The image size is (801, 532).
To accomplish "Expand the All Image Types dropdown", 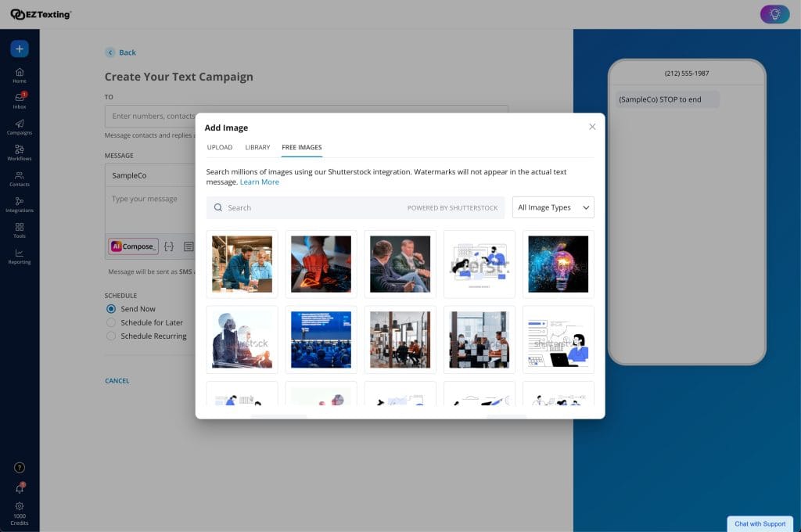I will coord(552,207).
